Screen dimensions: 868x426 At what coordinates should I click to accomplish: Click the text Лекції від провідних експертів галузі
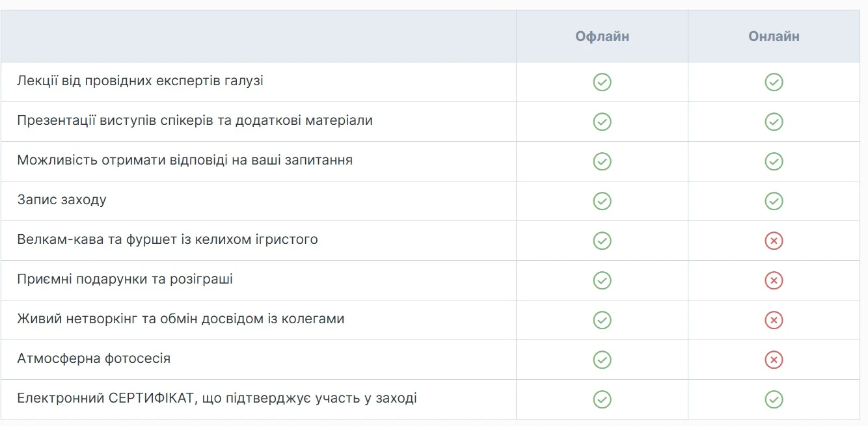[x=141, y=81]
